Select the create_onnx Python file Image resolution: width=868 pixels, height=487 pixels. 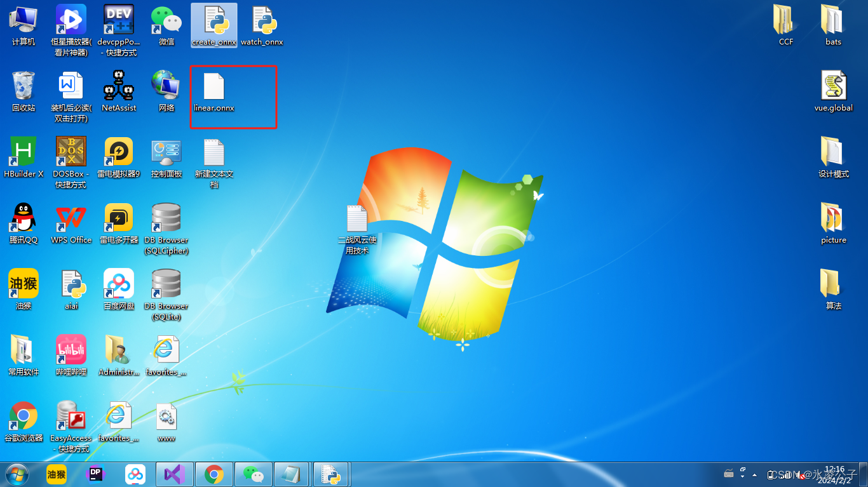(214, 26)
